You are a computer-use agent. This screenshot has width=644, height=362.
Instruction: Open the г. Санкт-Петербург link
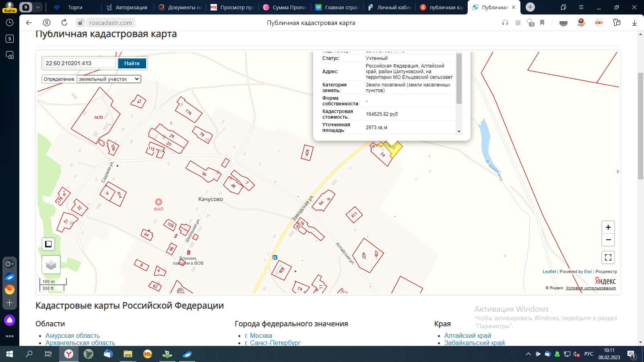pyautogui.click(x=272, y=343)
